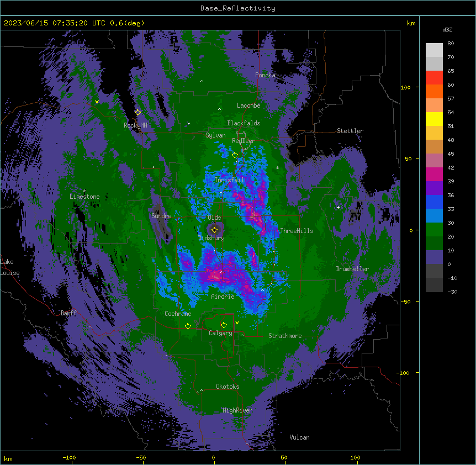Click the HighRiver label
This screenshot has height=465, width=476.
(x=237, y=410)
